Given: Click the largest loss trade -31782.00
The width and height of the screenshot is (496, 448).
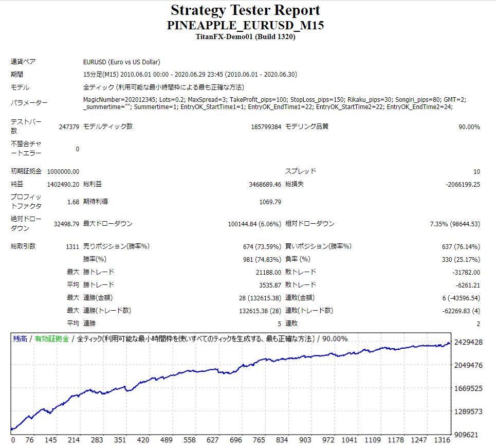Looking at the screenshot, I should click(x=466, y=272).
